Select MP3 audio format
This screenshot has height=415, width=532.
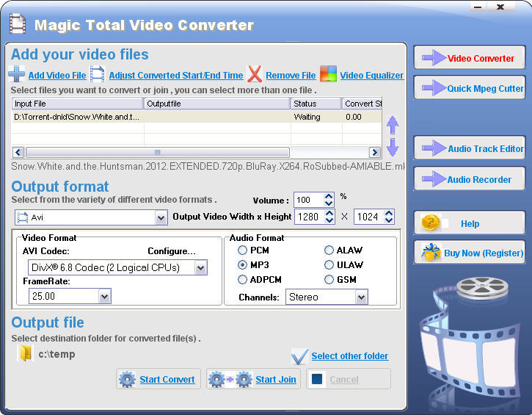pyautogui.click(x=242, y=264)
